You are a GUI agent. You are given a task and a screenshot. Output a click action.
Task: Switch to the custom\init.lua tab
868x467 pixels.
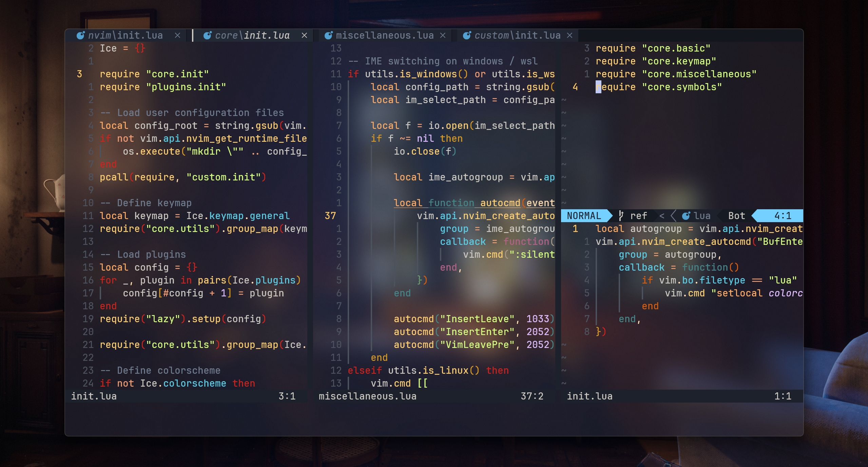point(517,36)
